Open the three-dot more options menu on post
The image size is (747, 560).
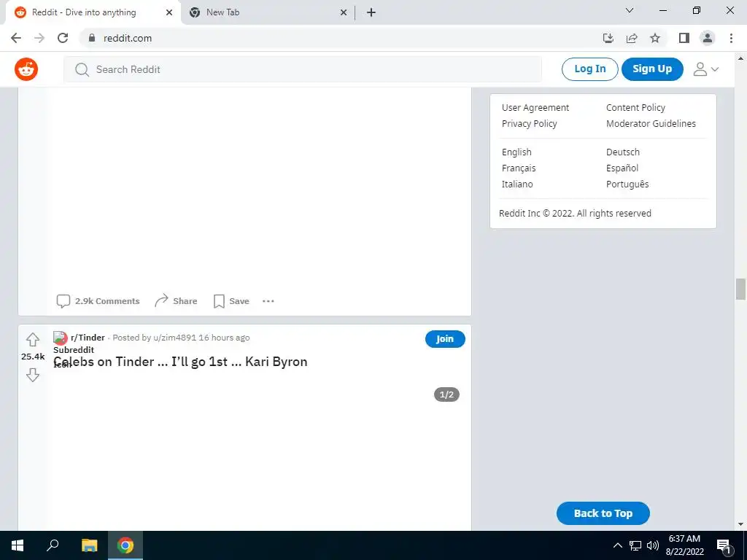tap(268, 301)
